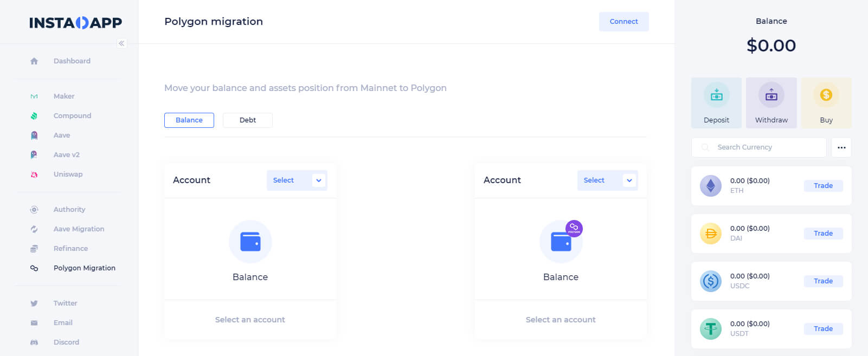Click the Instadapp logo
The width and height of the screenshot is (868, 356).
(x=75, y=23)
